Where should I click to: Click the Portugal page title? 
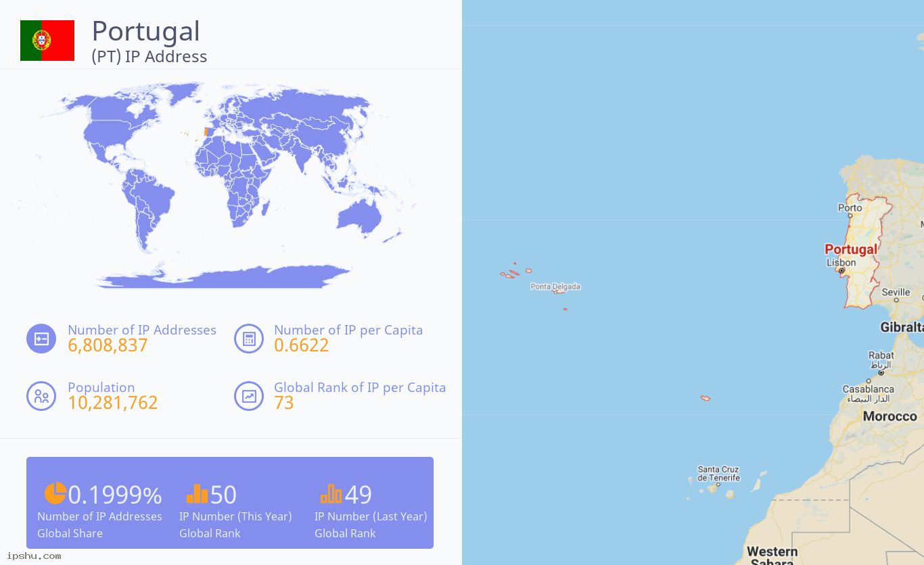(x=145, y=31)
